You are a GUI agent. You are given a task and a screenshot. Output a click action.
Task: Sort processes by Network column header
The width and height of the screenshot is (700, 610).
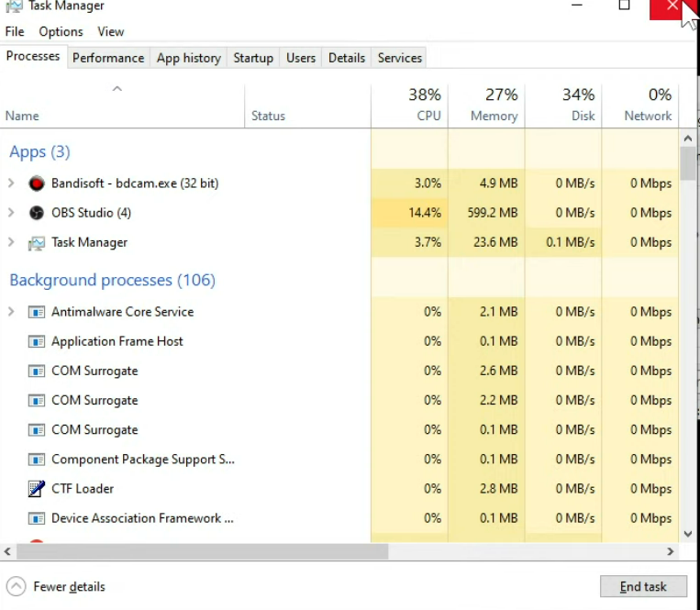(x=640, y=105)
